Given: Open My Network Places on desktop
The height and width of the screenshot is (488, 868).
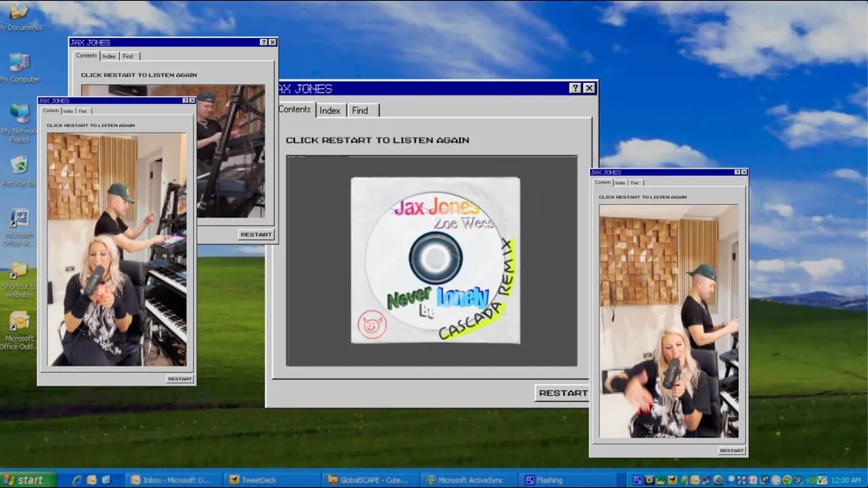Looking at the screenshot, I should click(19, 114).
